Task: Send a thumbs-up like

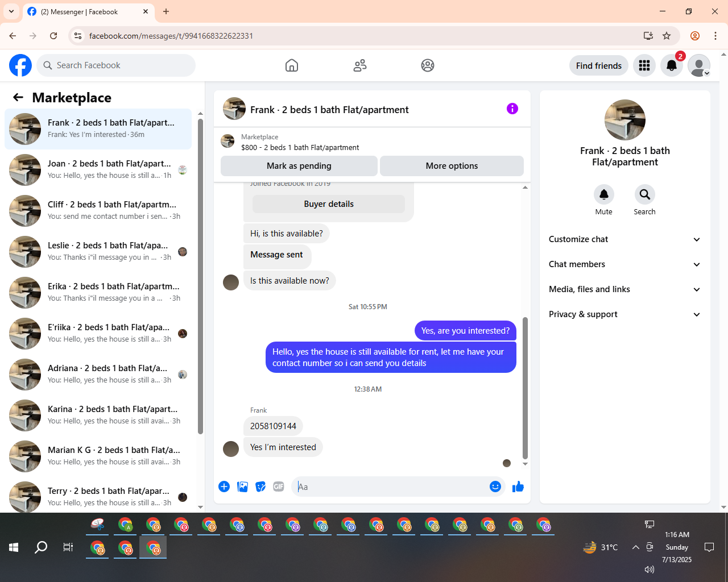Action: click(518, 487)
